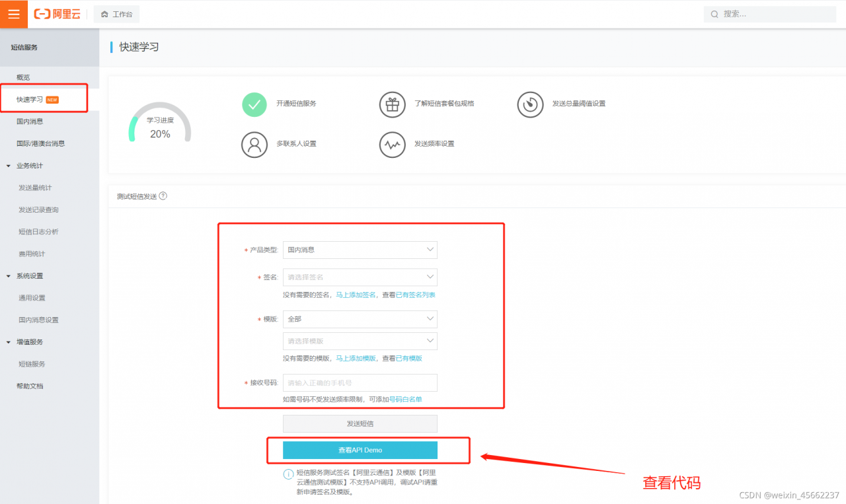This screenshot has height=504, width=846.
Task: Click the 号码白名单 link
Action: tap(405, 400)
